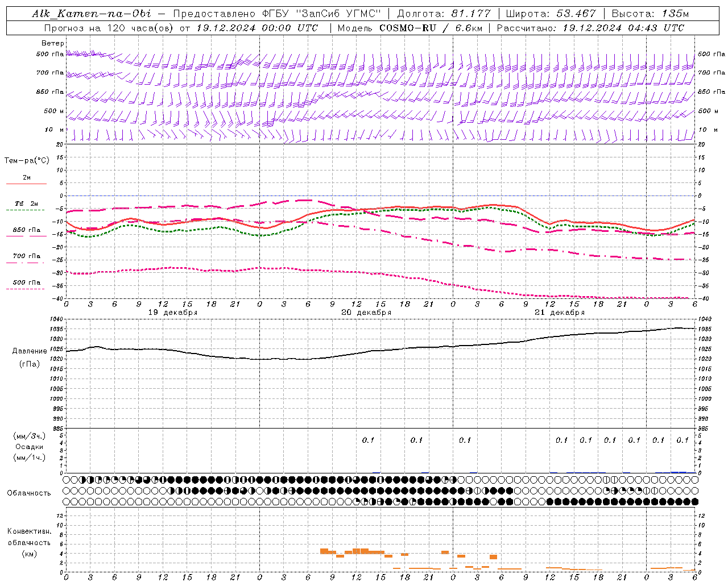Click the Осадки panel label

tap(30, 447)
